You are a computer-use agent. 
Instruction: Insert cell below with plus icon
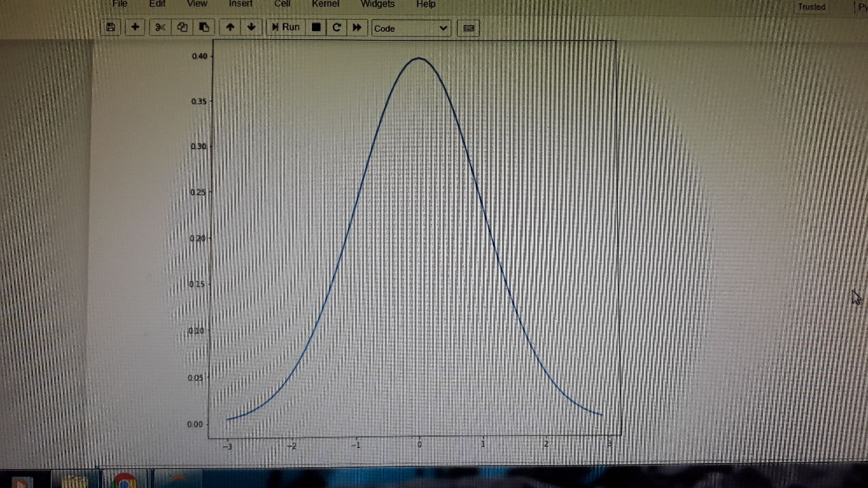(x=135, y=28)
